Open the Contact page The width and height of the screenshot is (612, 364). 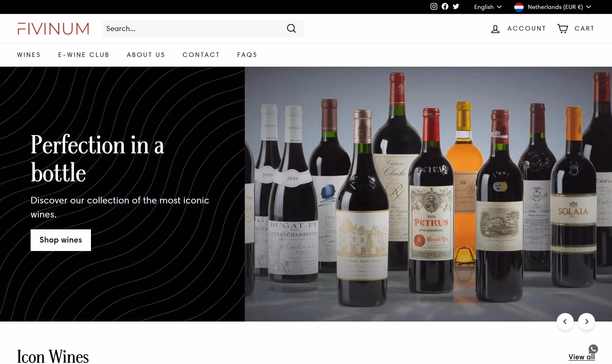coord(201,55)
